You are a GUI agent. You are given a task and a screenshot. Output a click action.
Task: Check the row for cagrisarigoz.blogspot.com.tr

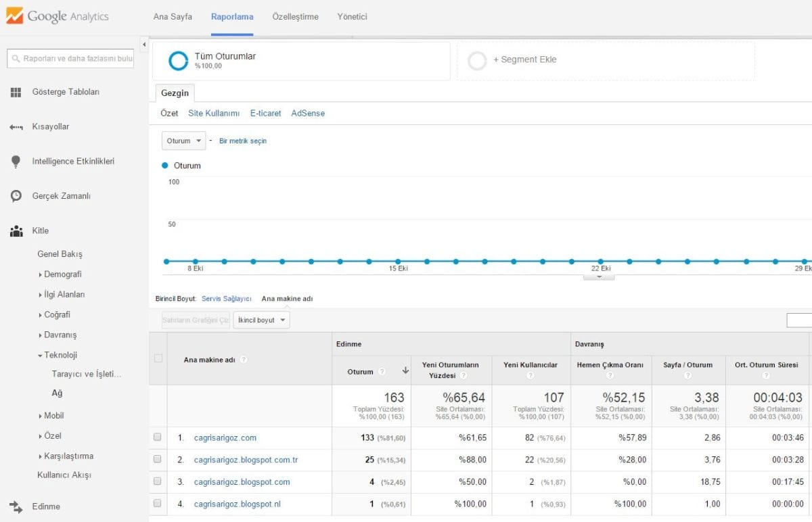[158, 460]
